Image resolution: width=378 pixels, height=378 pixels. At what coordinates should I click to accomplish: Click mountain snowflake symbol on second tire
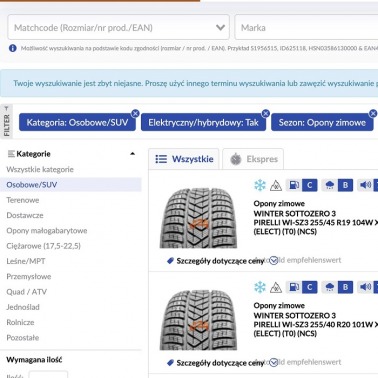[x=276, y=287]
